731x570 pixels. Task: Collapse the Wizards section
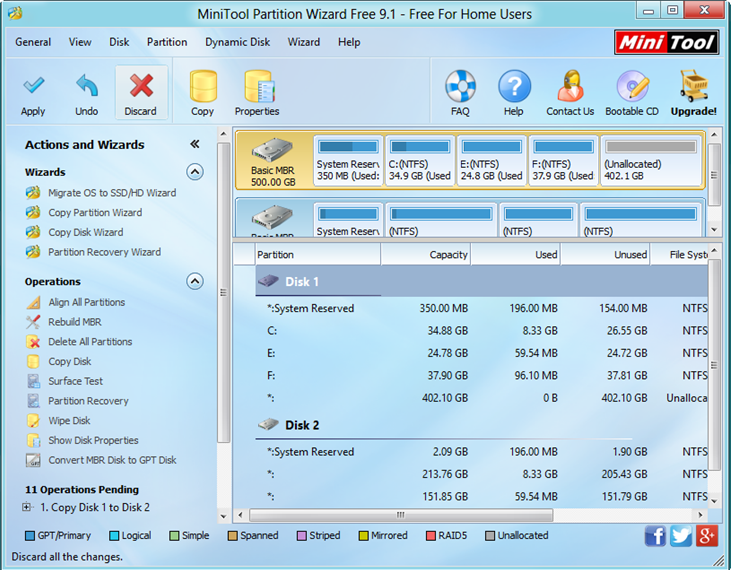195,172
